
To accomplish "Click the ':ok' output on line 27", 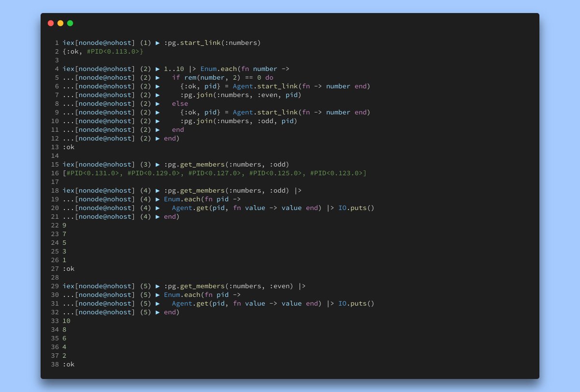I will [x=69, y=268].
